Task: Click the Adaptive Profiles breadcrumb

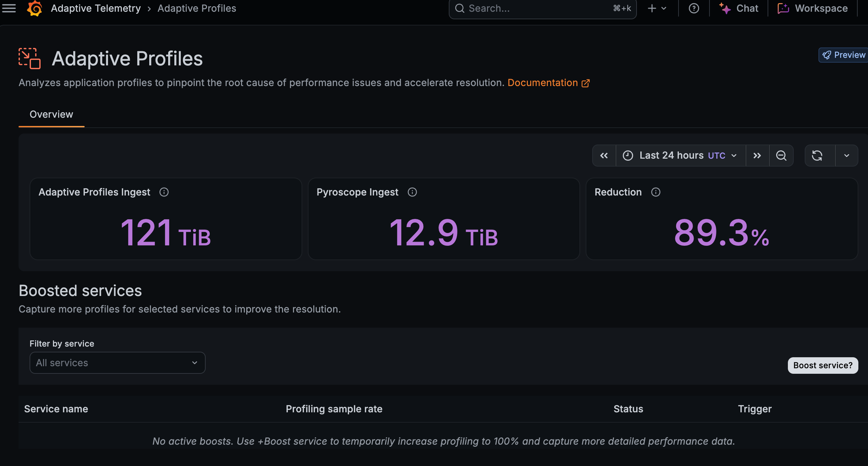Action: 197,8
